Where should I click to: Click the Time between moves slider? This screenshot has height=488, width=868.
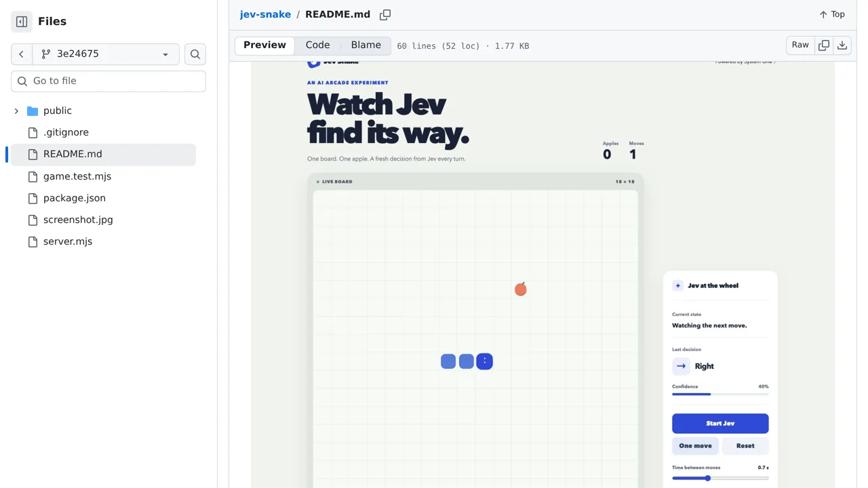[x=720, y=478]
